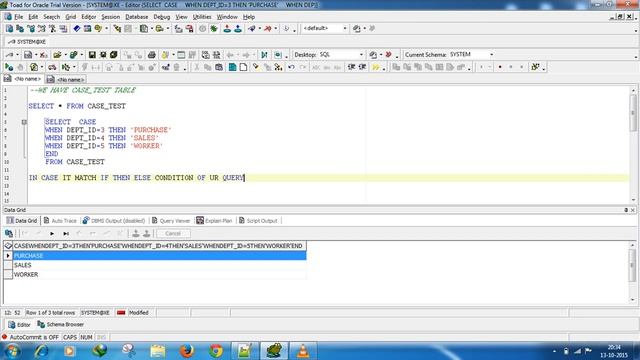Viewport: 640px width, 360px height.
Task: Open the Session menu
Action: pyautogui.click(x=111, y=17)
